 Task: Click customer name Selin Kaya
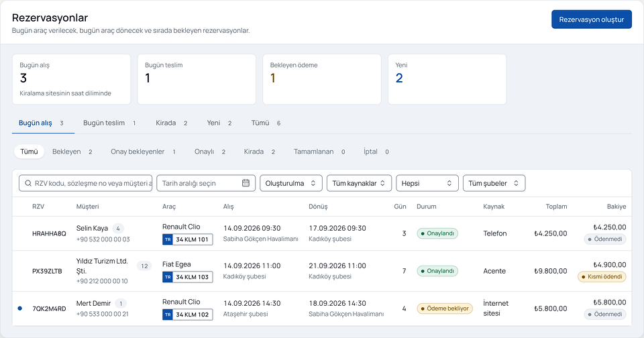92,228
